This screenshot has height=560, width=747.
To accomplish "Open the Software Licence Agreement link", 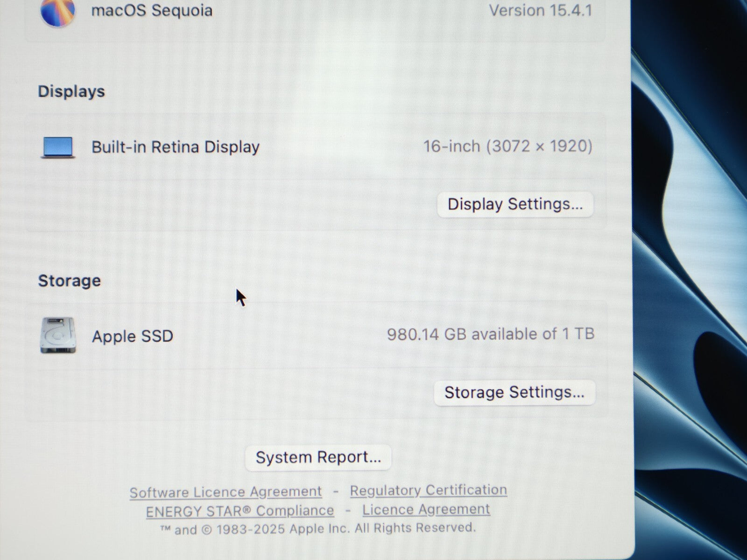I will coord(226,492).
